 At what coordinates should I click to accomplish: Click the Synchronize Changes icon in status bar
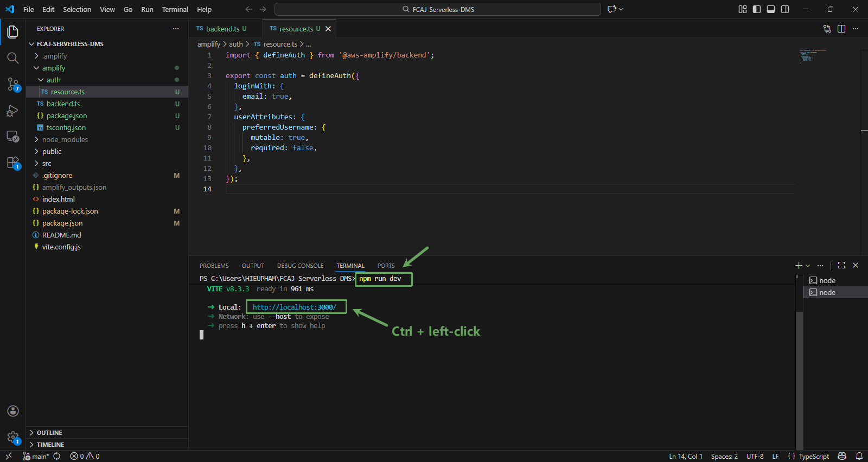(x=57, y=456)
